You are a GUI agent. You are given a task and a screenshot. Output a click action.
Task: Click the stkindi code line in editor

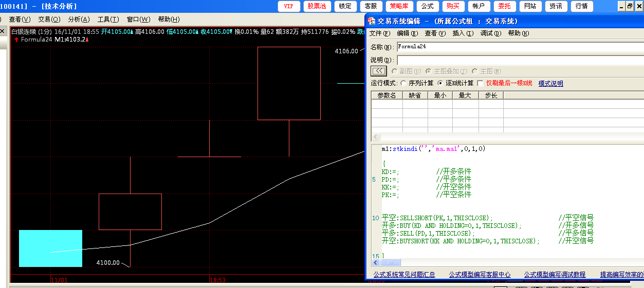coord(433,149)
